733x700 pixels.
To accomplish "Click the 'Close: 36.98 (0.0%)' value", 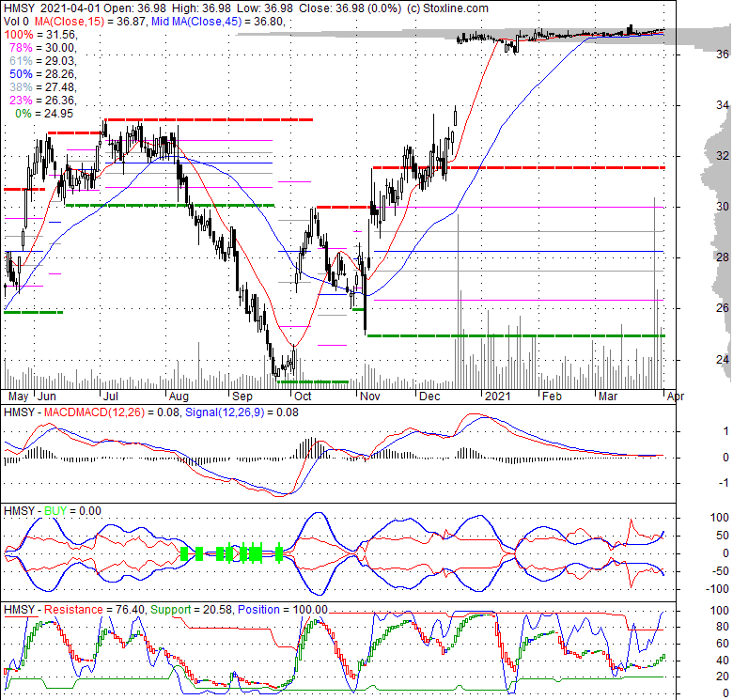I will (350, 8).
